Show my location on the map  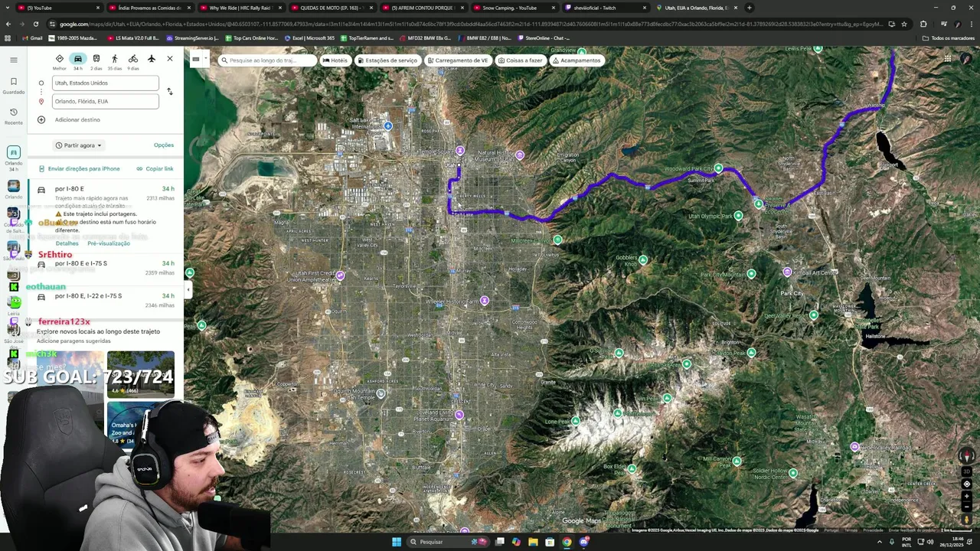967,484
